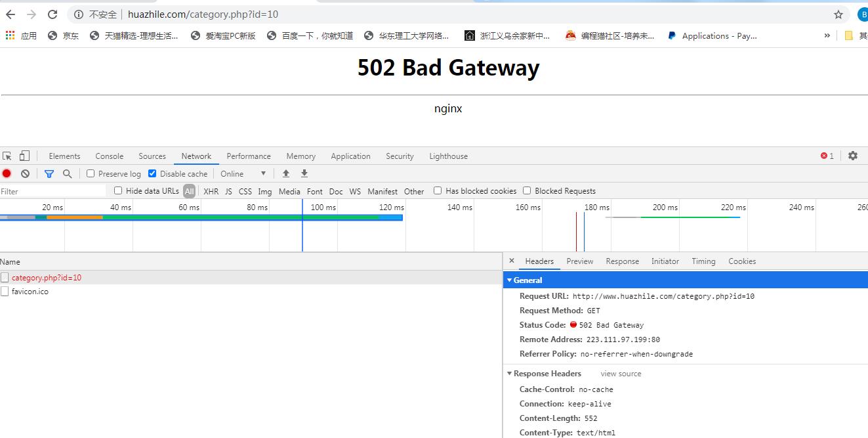Open DevTools settings gear
Viewport: 868px width, 438px height.
853,156
